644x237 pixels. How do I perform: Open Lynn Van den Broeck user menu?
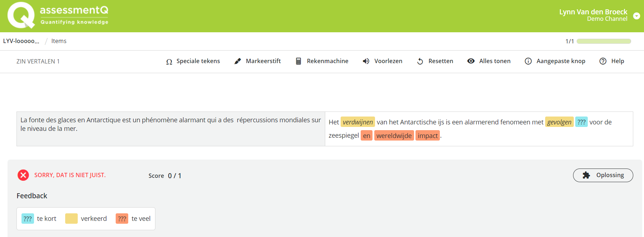pyautogui.click(x=593, y=15)
